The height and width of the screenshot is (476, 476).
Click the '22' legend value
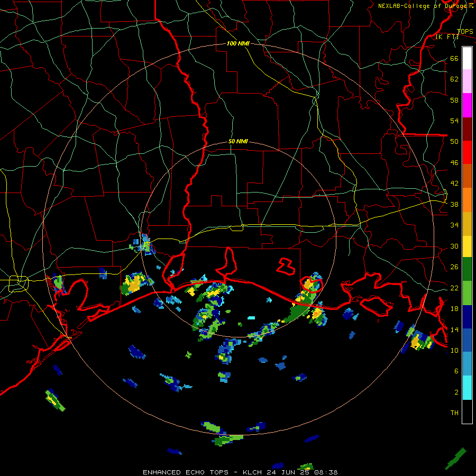454,288
